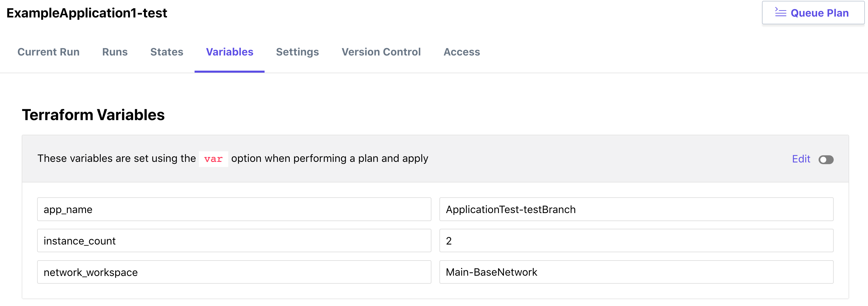Go to the States tab

point(167,52)
